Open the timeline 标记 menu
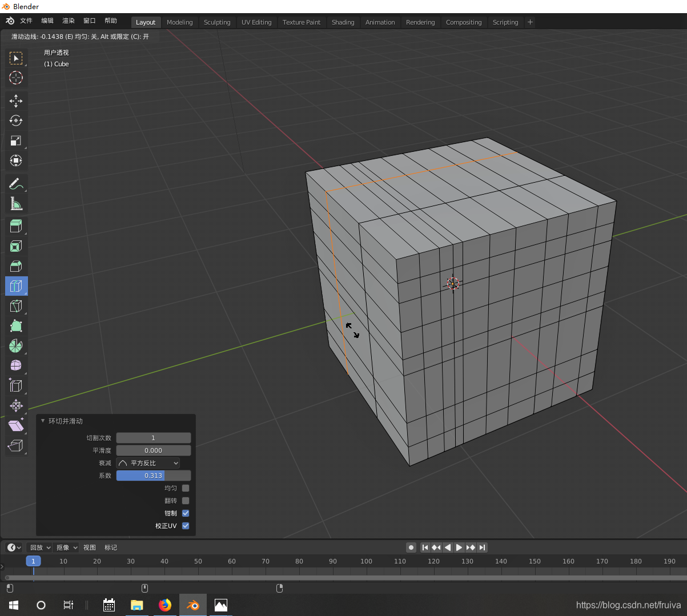The image size is (687, 616). [x=111, y=547]
